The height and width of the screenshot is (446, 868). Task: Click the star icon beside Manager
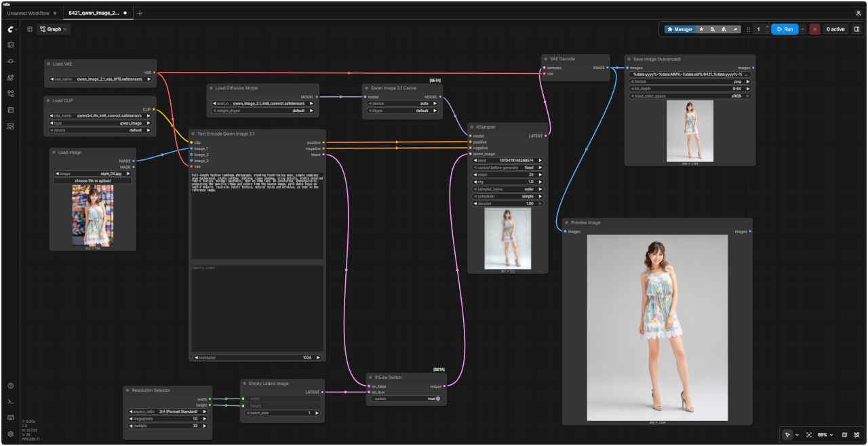click(x=702, y=29)
